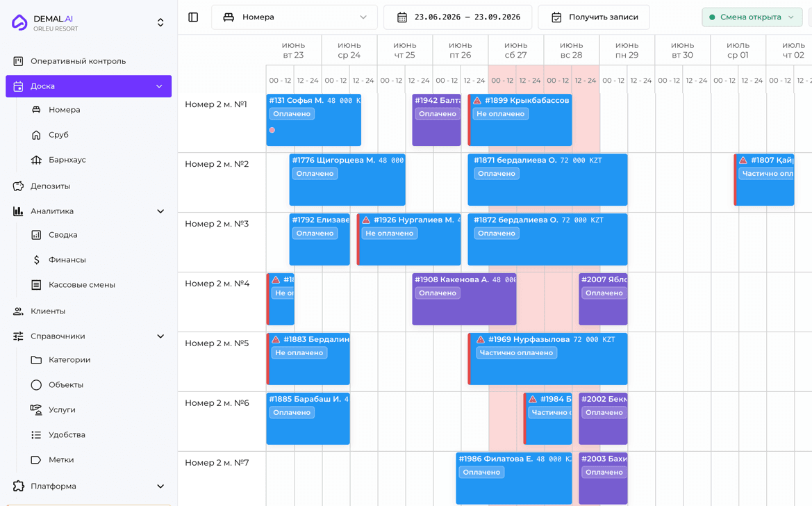Click the Оперативный контроль icon
Screen dimensions: 812x506
tap(18, 61)
